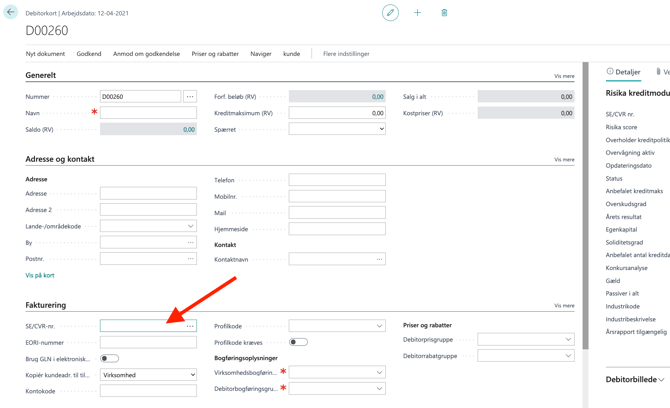This screenshot has height=408, width=670.
Task: Click the back arrow icon
Action: [11, 12]
